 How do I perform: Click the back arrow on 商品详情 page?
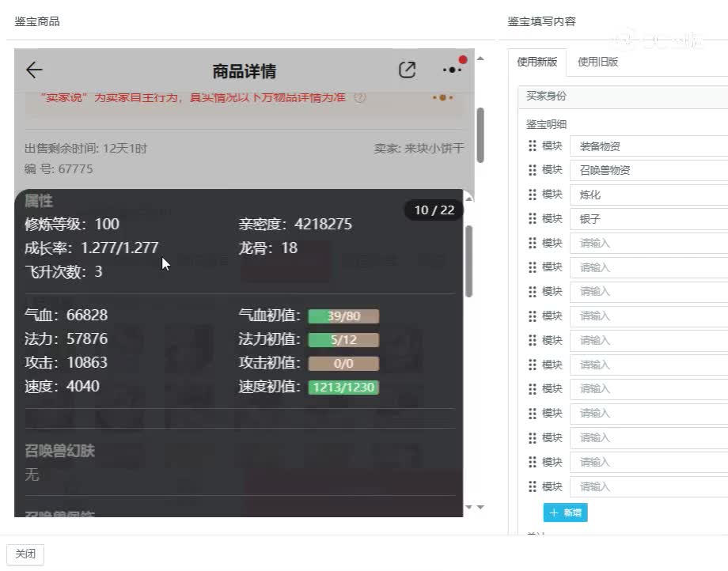pos(33,70)
